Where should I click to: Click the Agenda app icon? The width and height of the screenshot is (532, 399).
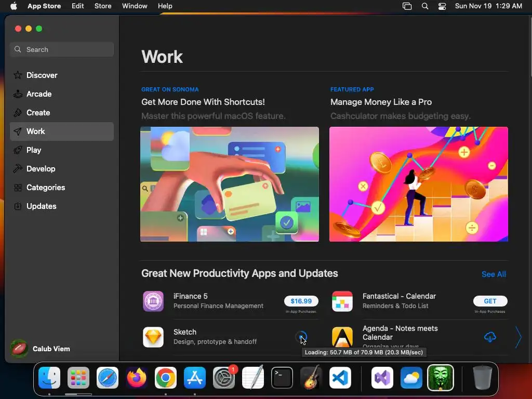tap(342, 337)
